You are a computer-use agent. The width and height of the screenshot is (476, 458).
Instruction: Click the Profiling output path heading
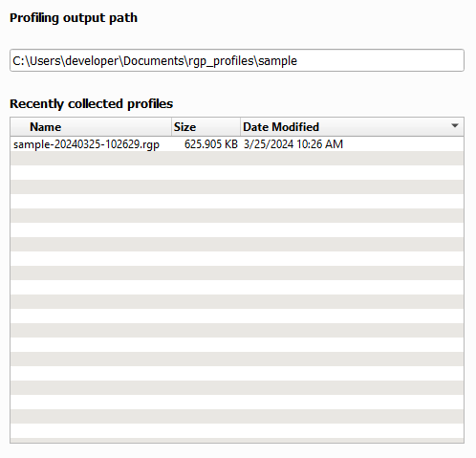point(74,18)
